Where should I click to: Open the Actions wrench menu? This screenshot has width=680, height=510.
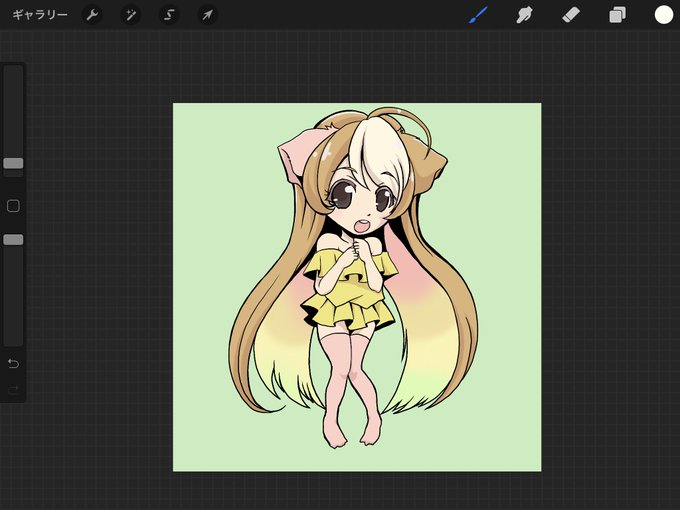(92, 15)
